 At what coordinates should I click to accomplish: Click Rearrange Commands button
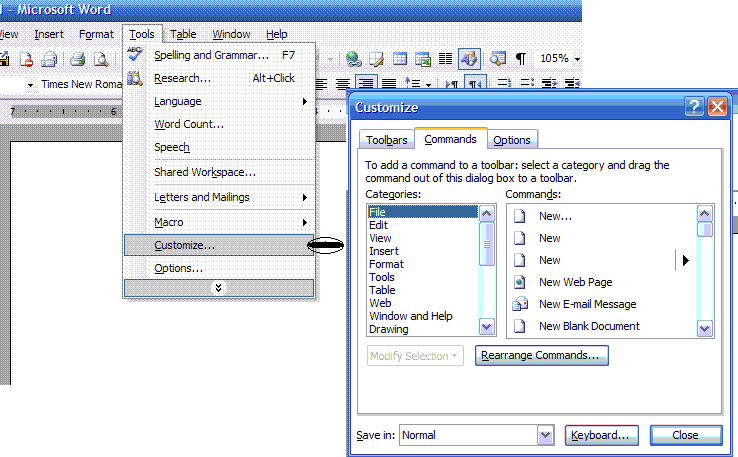pos(541,355)
